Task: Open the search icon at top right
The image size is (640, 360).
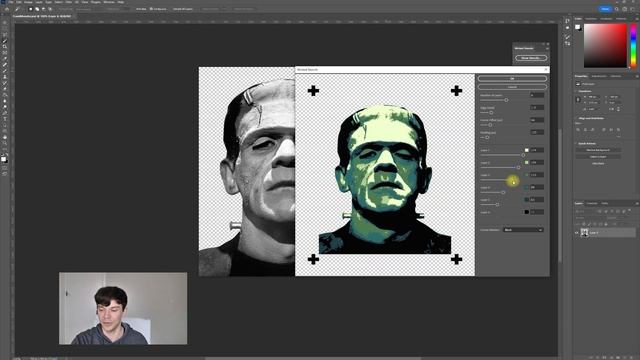Action: tap(617, 9)
